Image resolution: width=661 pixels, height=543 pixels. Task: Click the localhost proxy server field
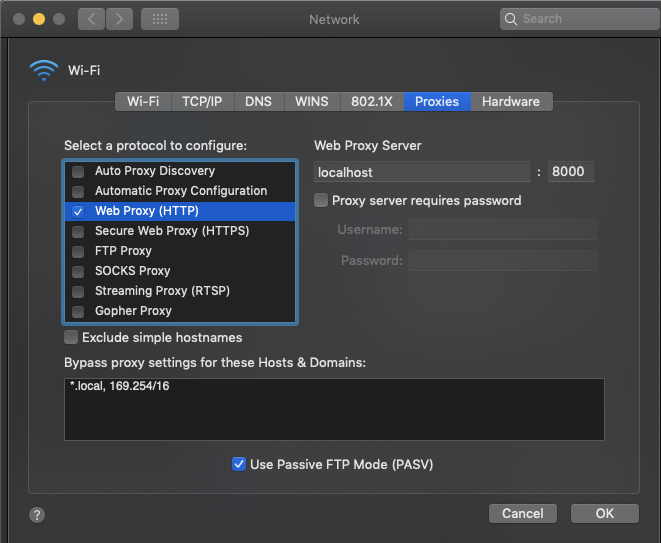[422, 172]
